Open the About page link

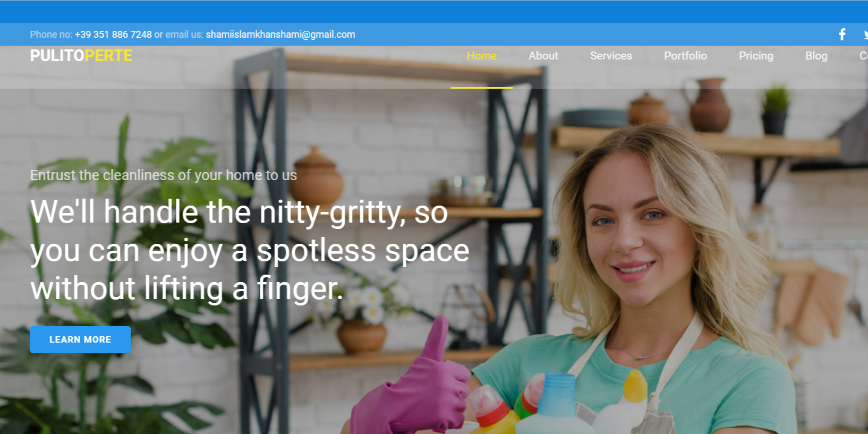543,56
